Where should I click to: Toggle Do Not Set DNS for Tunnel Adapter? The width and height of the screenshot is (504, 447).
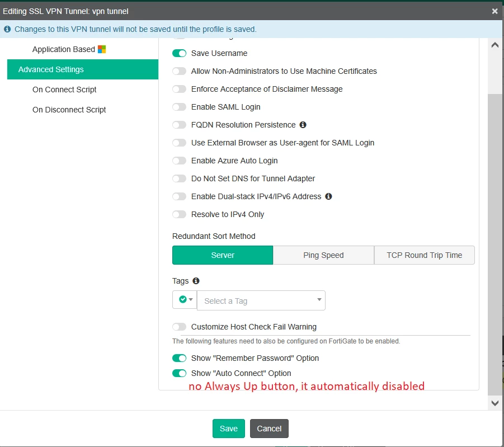[180, 178]
